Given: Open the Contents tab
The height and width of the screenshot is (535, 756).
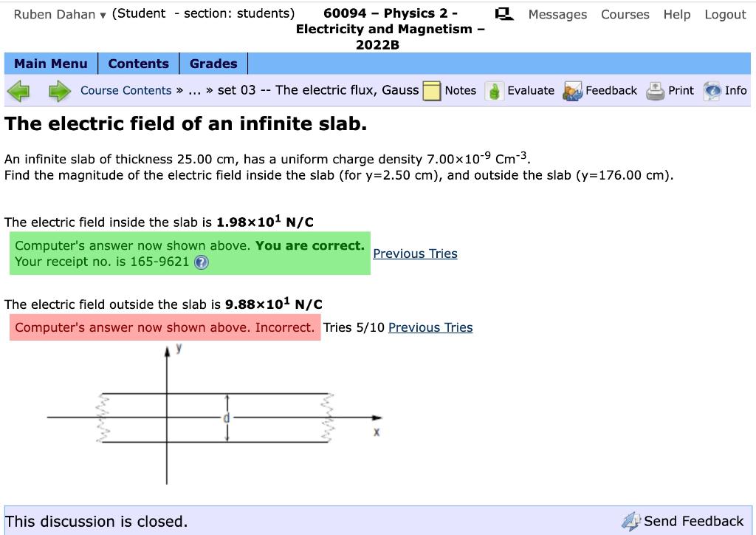Looking at the screenshot, I should pos(139,64).
